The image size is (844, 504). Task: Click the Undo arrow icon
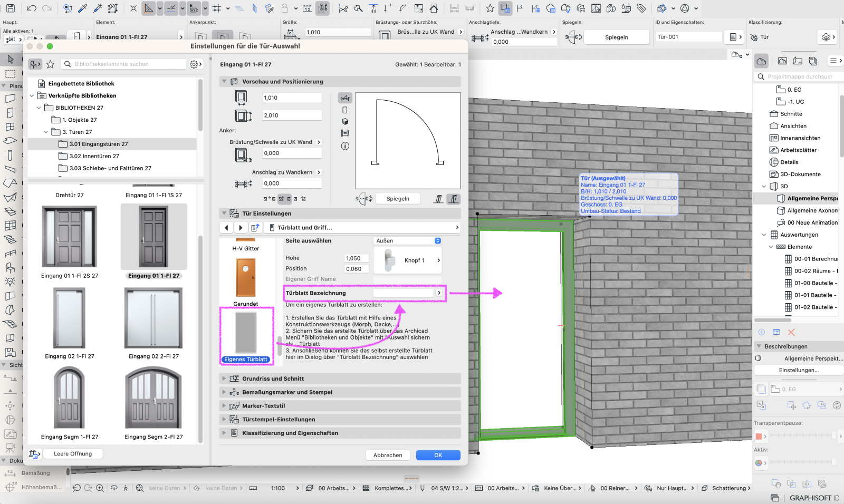pos(31,8)
